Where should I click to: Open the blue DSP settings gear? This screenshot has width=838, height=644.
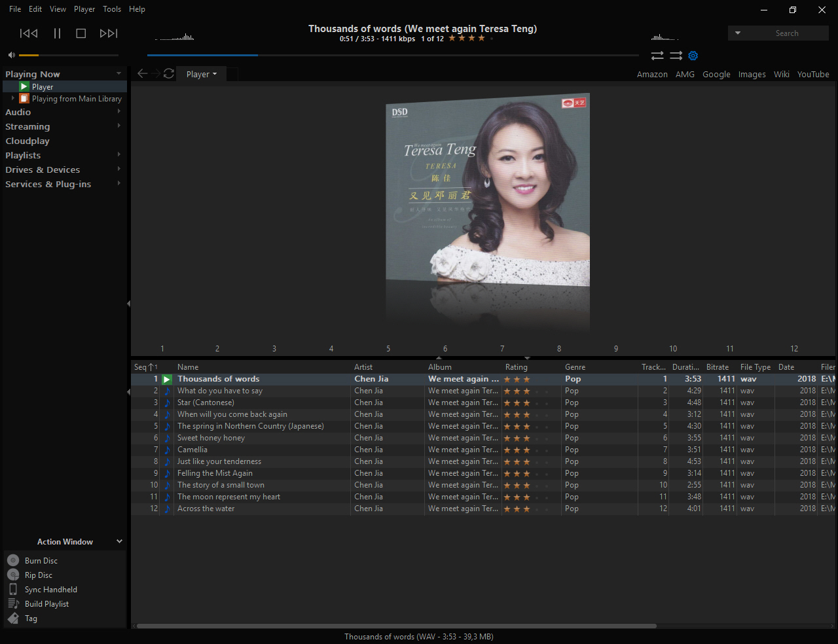click(x=693, y=56)
